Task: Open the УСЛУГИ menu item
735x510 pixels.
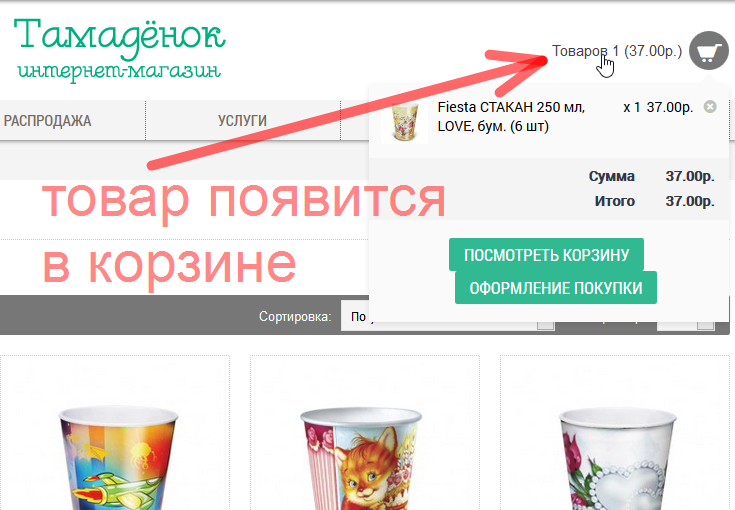Action: [242, 121]
